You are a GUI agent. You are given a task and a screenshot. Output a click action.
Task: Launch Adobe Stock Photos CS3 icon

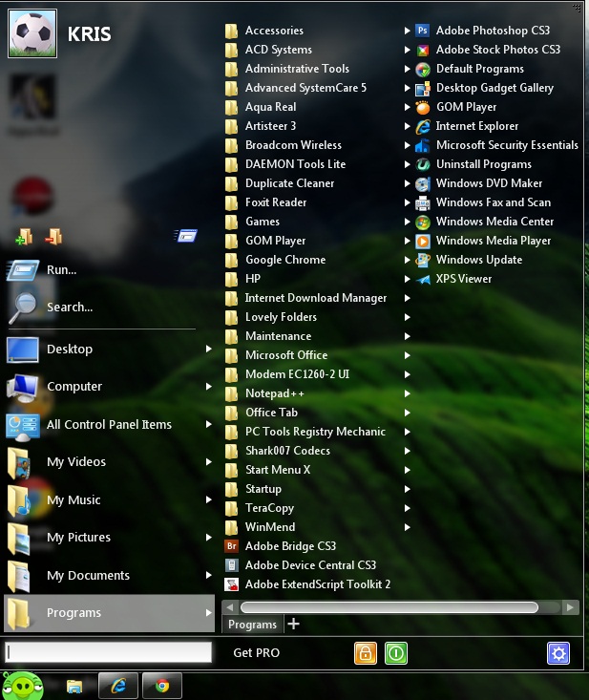click(422, 50)
